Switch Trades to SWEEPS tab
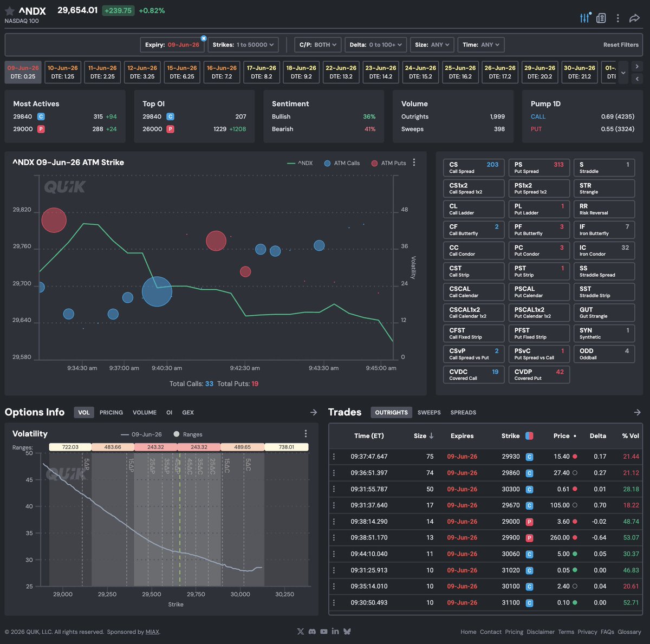 pyautogui.click(x=429, y=413)
